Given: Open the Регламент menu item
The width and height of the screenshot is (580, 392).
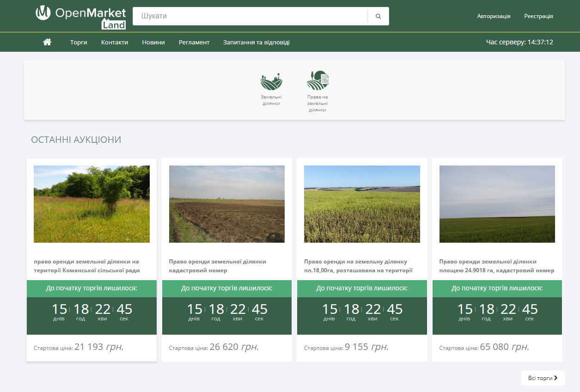Looking at the screenshot, I should [x=194, y=42].
